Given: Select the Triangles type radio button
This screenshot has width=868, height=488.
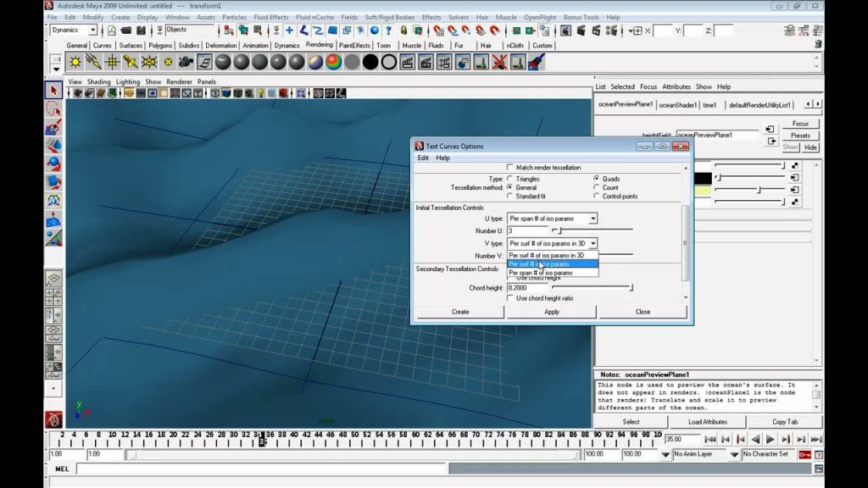Looking at the screenshot, I should (509, 179).
